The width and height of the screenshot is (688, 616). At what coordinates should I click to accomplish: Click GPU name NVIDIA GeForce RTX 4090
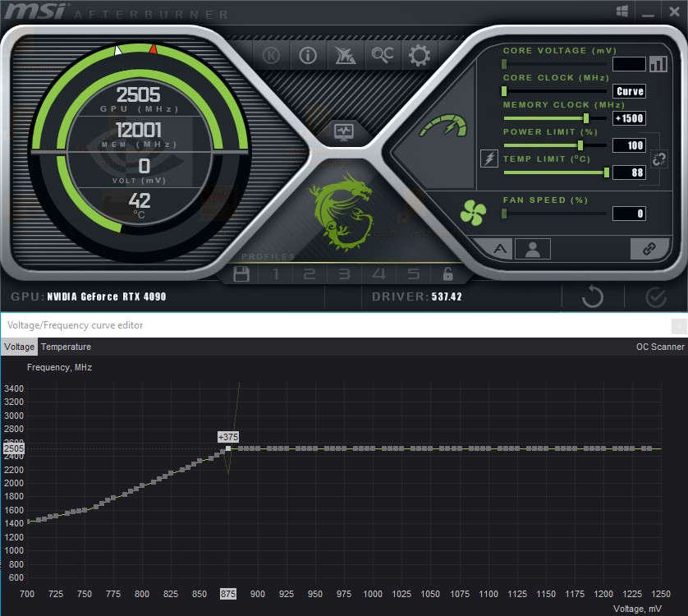(x=107, y=297)
